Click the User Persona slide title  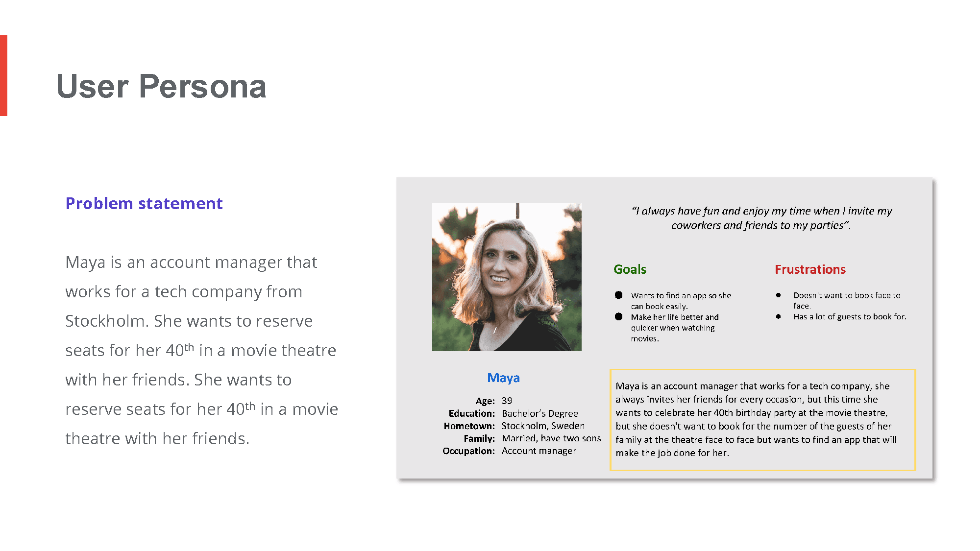161,87
